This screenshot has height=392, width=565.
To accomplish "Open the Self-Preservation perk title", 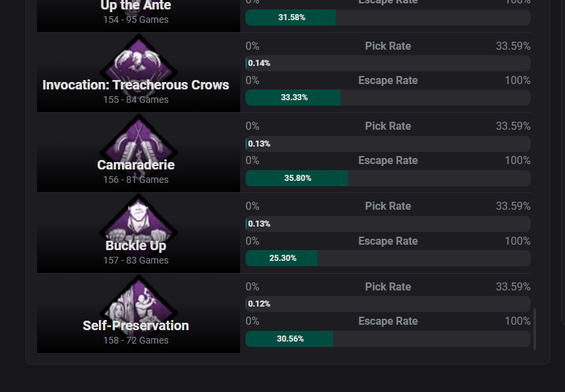I will click(x=135, y=325).
